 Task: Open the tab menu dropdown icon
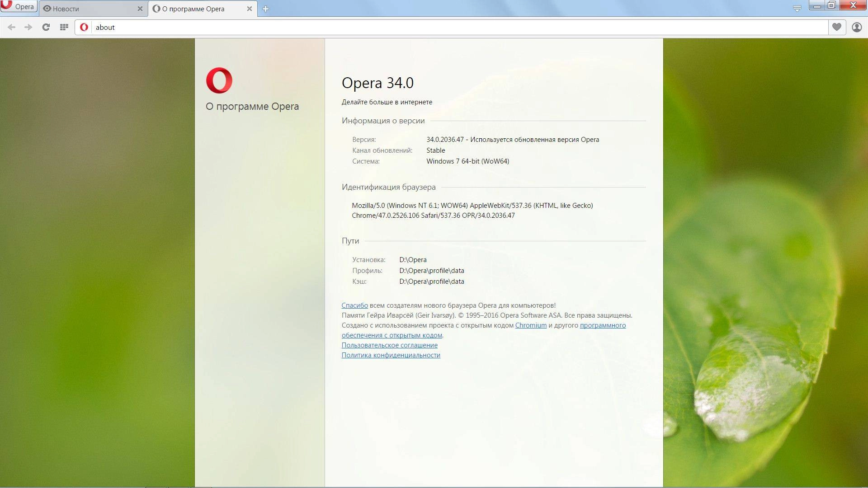click(x=797, y=9)
